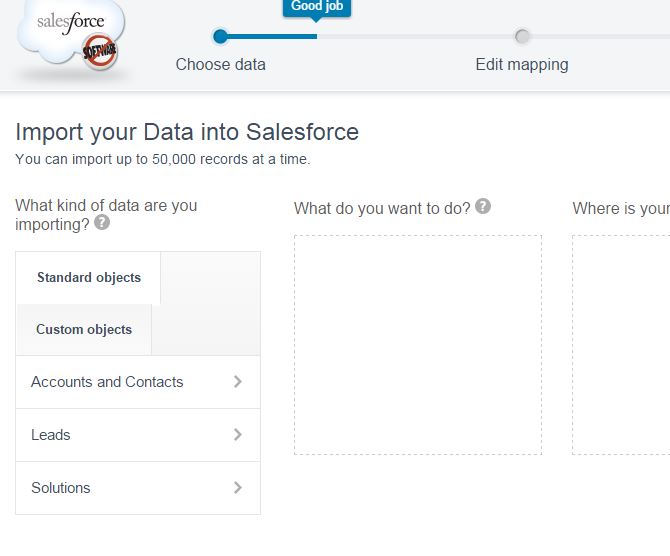Open help icon beside 'What do you want to do?'
Viewport: 670px width, 556px height.
click(483, 206)
